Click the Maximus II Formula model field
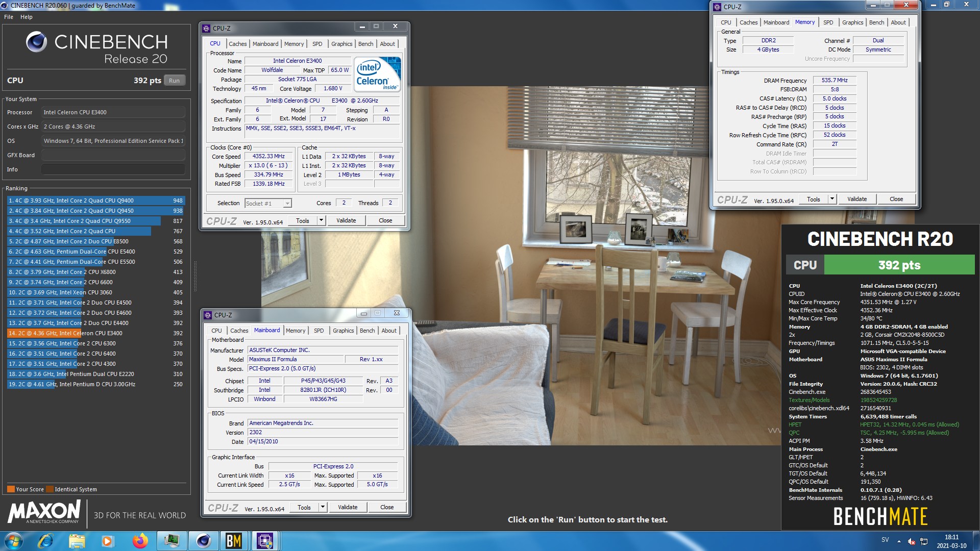The height and width of the screenshot is (551, 980). pos(296,359)
